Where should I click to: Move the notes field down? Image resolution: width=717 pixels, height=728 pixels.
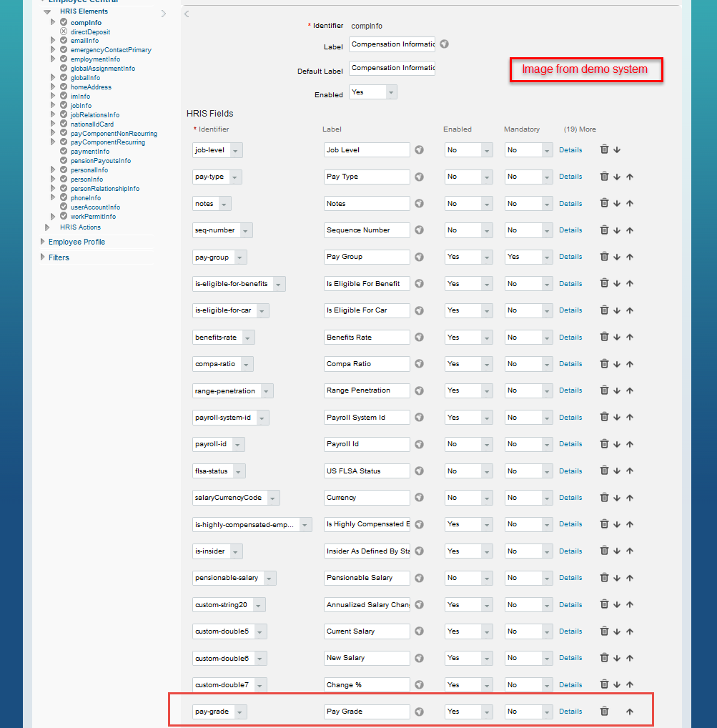point(617,203)
